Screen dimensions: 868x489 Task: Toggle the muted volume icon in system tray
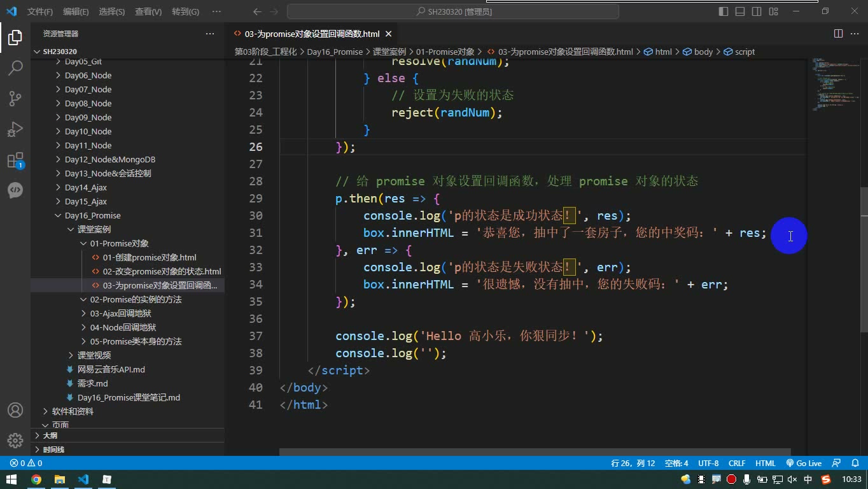(x=792, y=479)
